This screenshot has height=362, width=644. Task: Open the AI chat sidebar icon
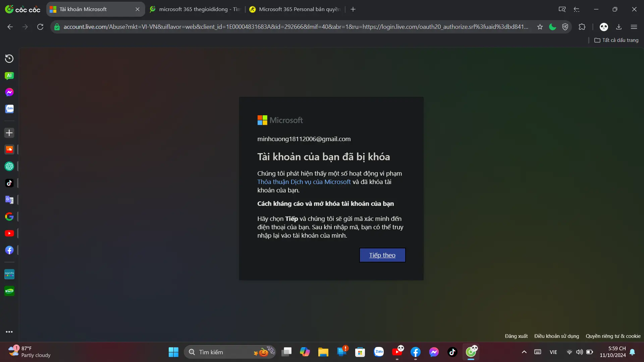pyautogui.click(x=9, y=76)
